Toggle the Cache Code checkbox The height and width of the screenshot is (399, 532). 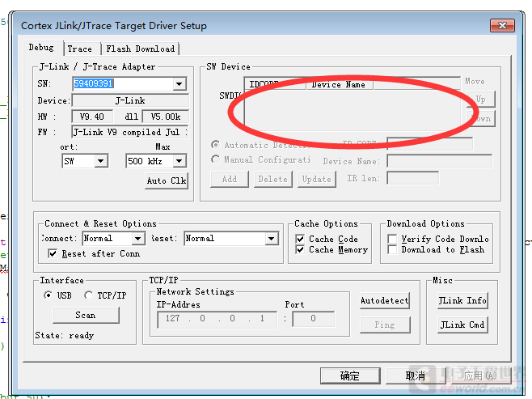(300, 239)
